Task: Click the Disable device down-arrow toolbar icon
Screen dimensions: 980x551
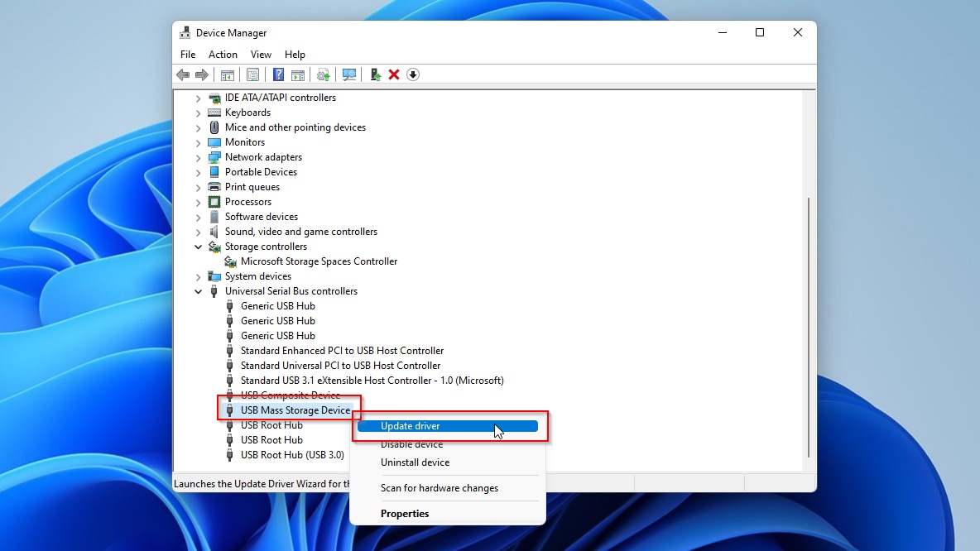Action: coord(412,74)
